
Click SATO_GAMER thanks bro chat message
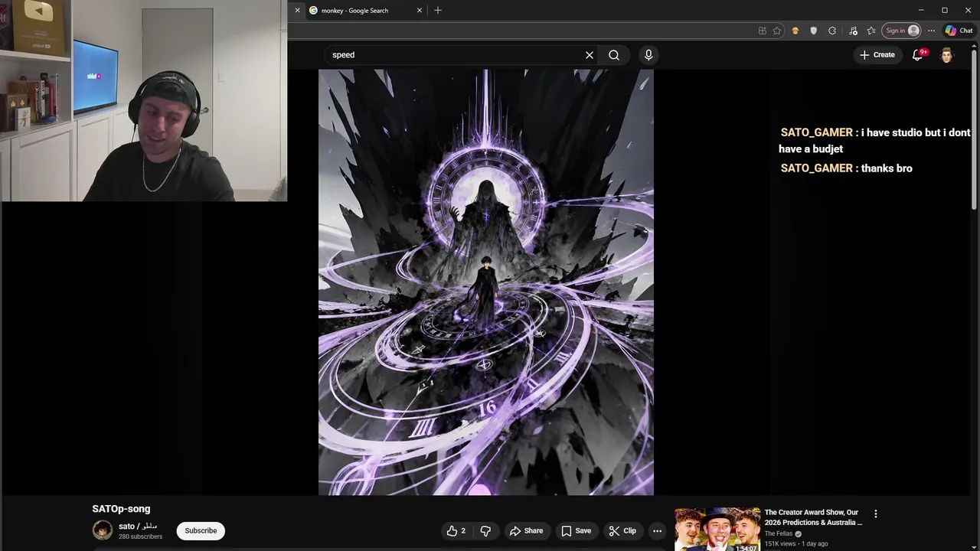(x=847, y=168)
